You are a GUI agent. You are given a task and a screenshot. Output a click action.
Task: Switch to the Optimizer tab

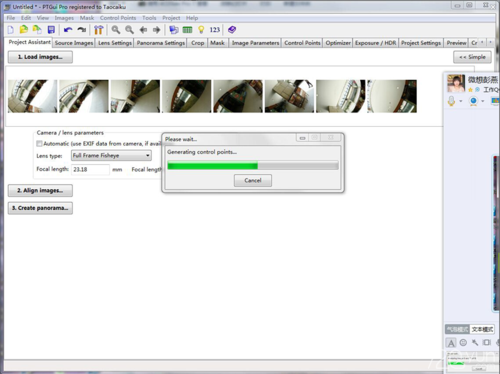(338, 43)
